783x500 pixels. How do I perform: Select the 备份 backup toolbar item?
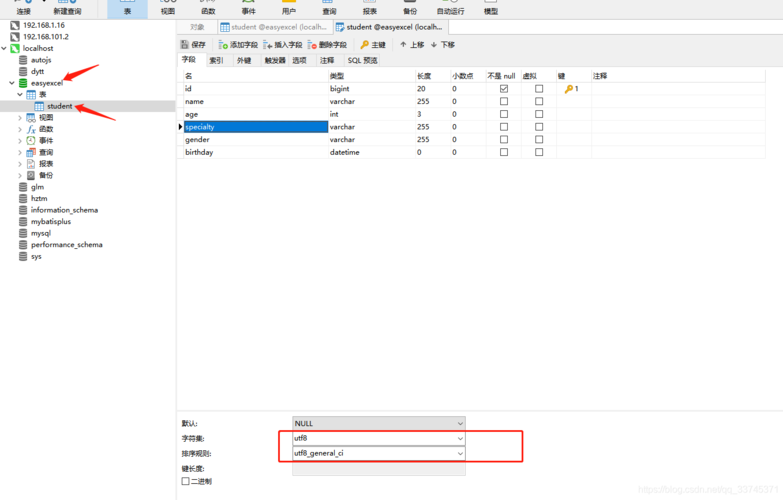pos(410,7)
